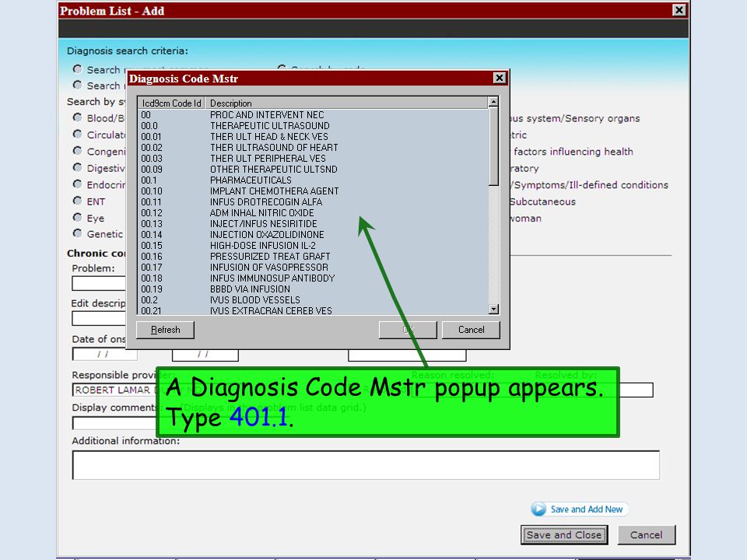Click the Save and Add New arrow icon

point(538,509)
